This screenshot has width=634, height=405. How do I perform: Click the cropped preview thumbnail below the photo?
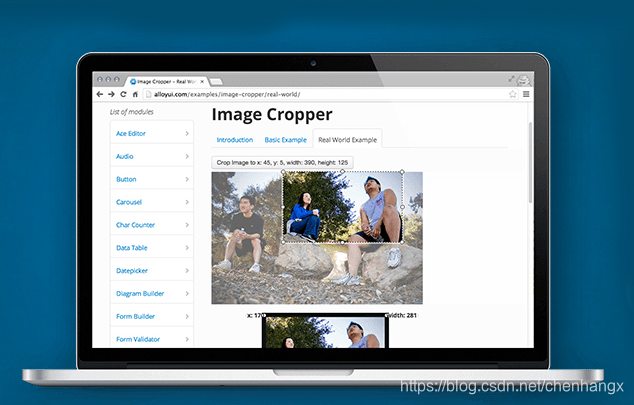point(326,331)
